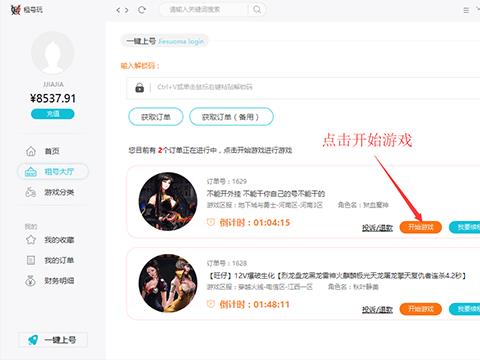Click the forward navigation arrow
The image size is (480, 360).
pyautogui.click(x=127, y=10)
